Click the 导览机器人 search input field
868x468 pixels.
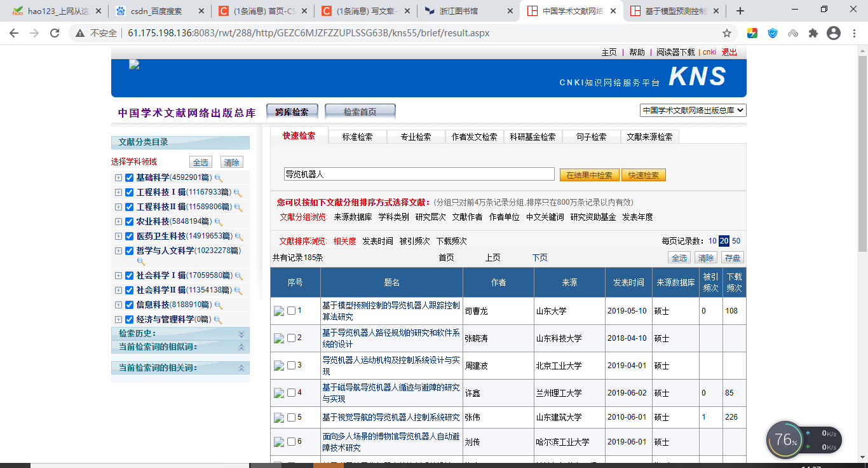pos(419,174)
